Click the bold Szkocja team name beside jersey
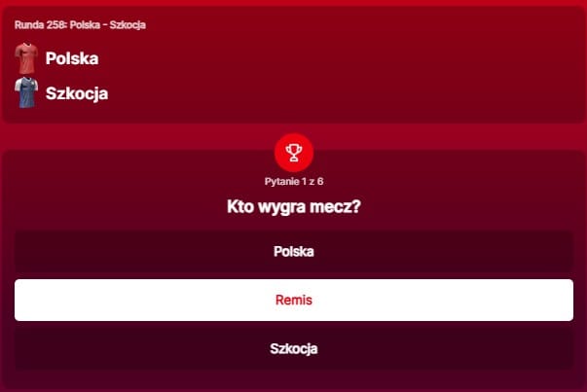Screen dimensions: 587x392 click(77, 93)
